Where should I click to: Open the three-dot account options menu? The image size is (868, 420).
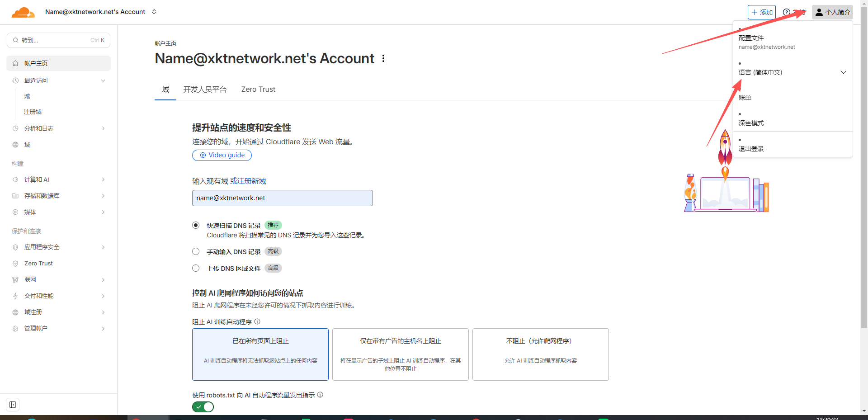pyautogui.click(x=383, y=59)
